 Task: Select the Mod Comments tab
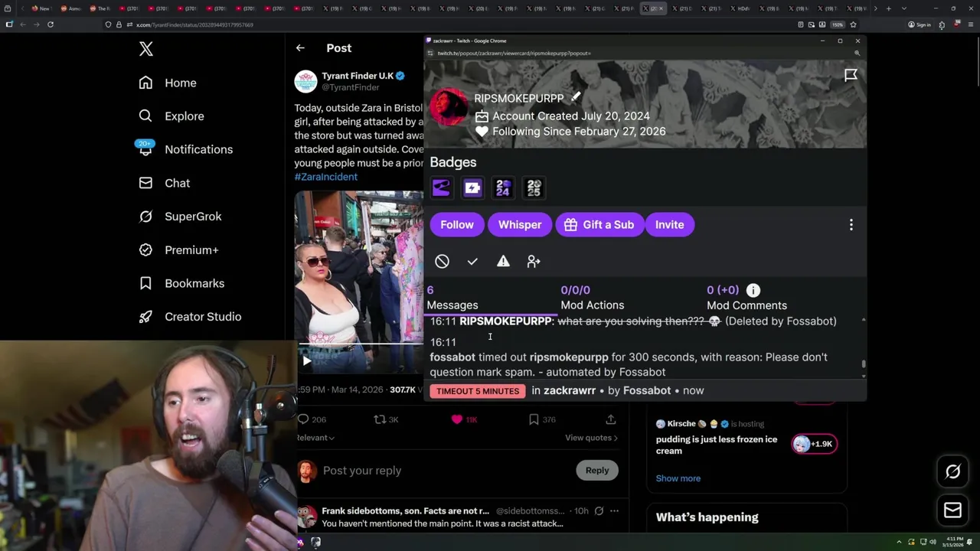click(746, 298)
